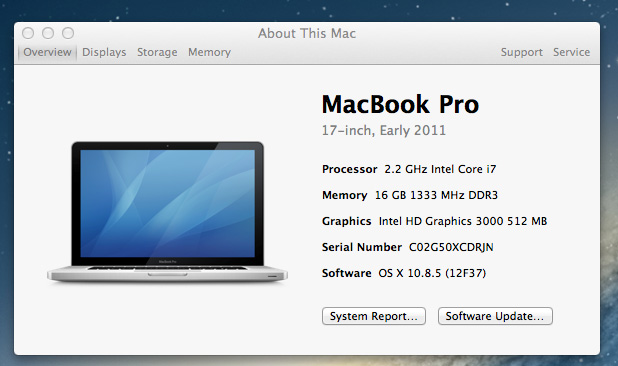Image resolution: width=618 pixels, height=366 pixels.
Task: Select the '2.2 GHz Intel Core i7' value
Action: [440, 169]
